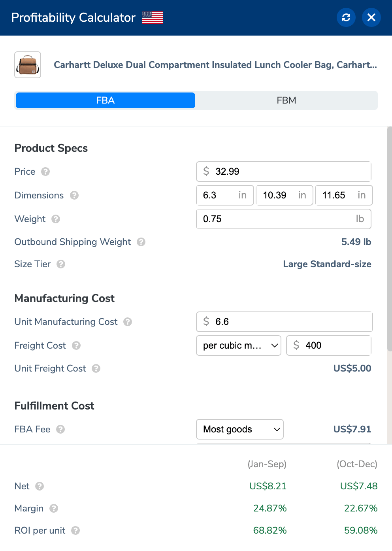The width and height of the screenshot is (392, 551).
Task: Open the Carhartt Deluxe product title link
Action: (x=215, y=65)
